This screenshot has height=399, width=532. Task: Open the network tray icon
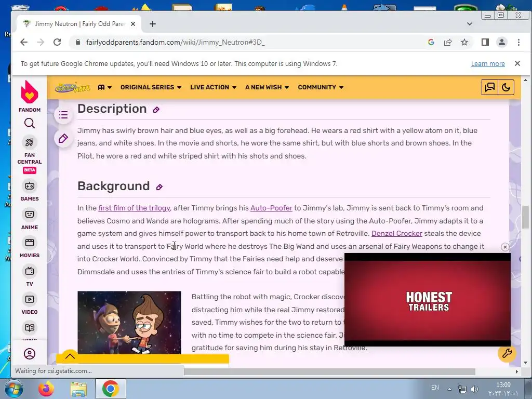[462, 389]
